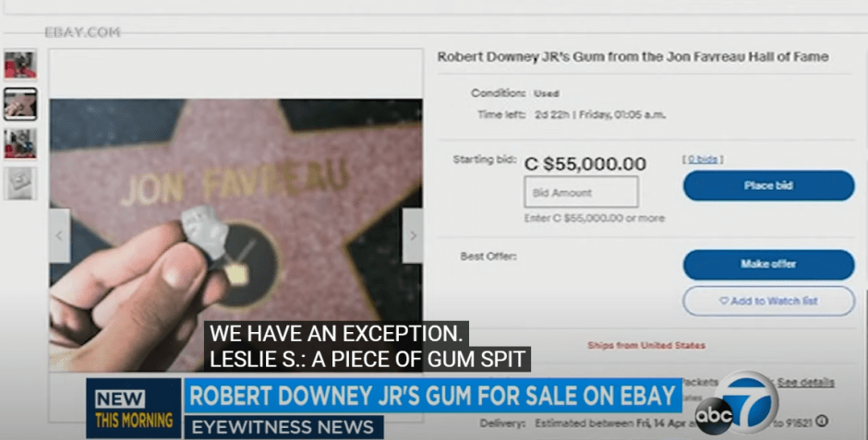Select the third listing thumbnail
The width and height of the screenshot is (868, 440).
click(x=20, y=144)
